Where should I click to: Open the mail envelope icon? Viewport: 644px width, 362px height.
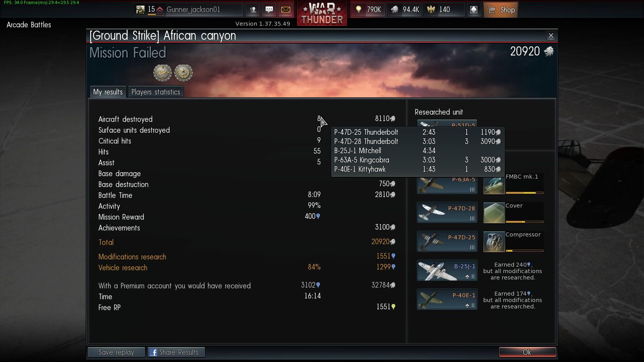[286, 10]
